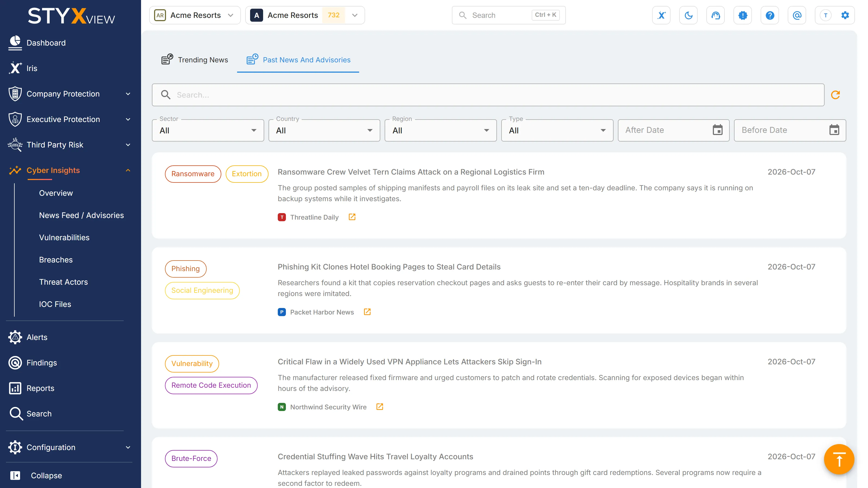
Task: Click the Search sidebar magnifier icon
Action: (16, 413)
